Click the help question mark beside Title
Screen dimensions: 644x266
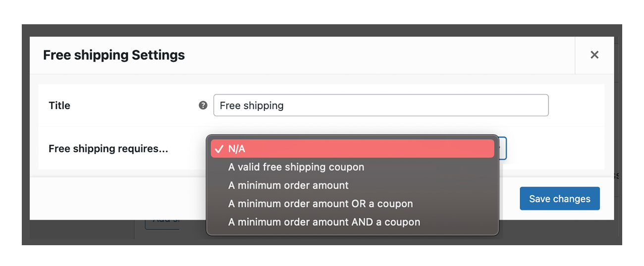pos(203,105)
